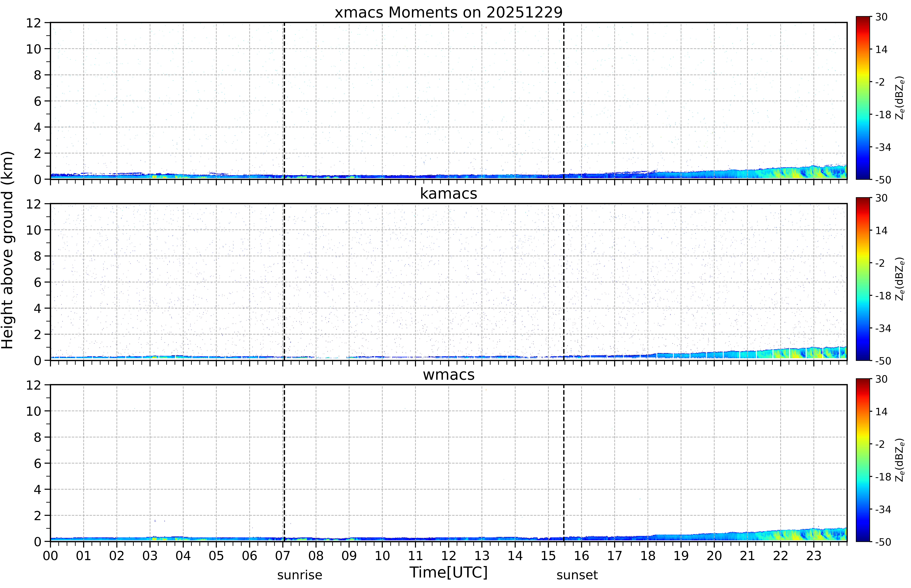
Task: Click the '-50' label on wmacs colorbar
Action: [883, 542]
